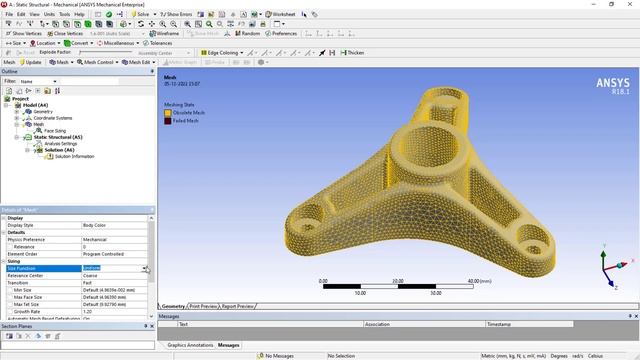
Task: Open the Miscellaneous dropdown
Action: pos(118,43)
